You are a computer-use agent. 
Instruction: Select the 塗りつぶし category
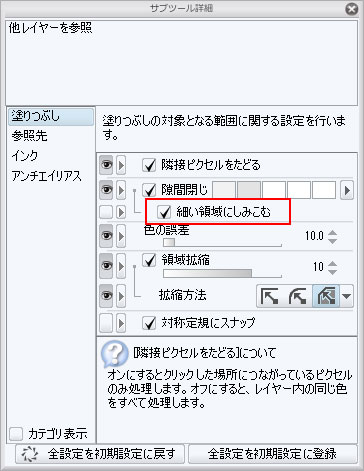click(51, 116)
